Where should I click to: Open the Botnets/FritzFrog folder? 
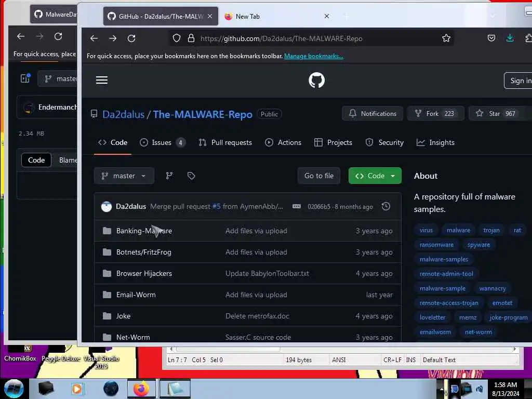[144, 252]
